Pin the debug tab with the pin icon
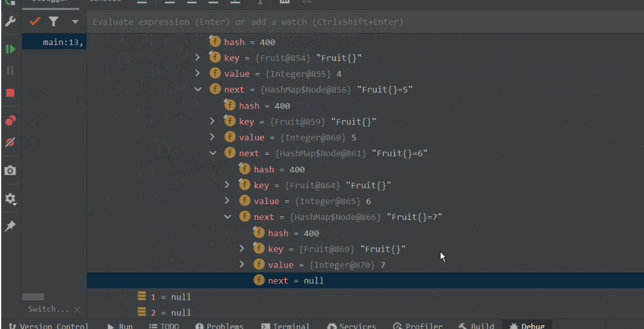 tap(10, 226)
